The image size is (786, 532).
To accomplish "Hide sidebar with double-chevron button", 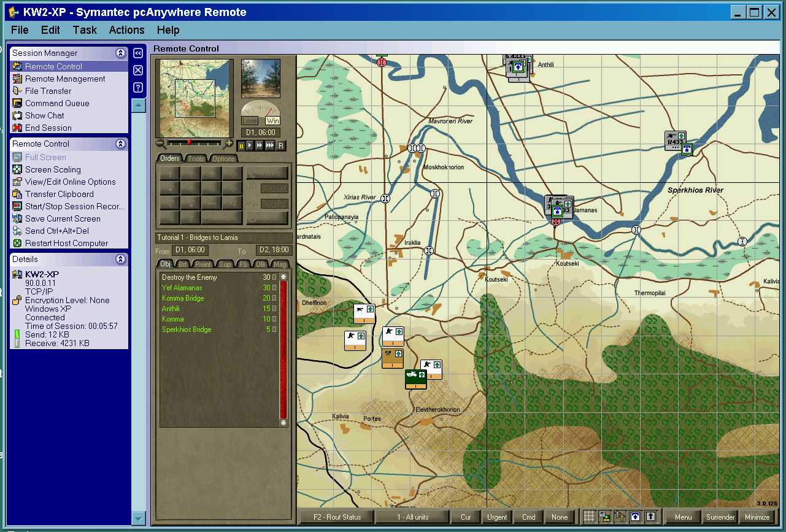I will click(138, 53).
